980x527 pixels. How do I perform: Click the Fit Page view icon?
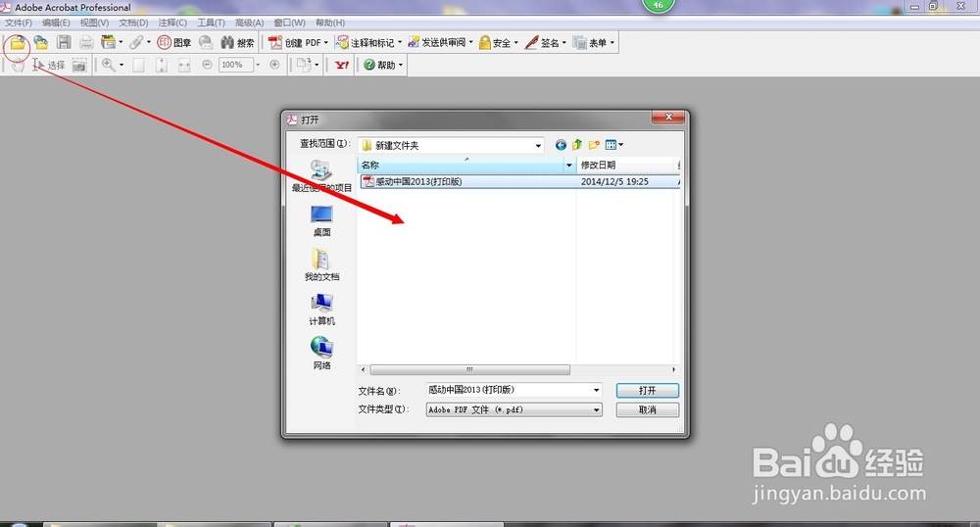pyautogui.click(x=162, y=65)
